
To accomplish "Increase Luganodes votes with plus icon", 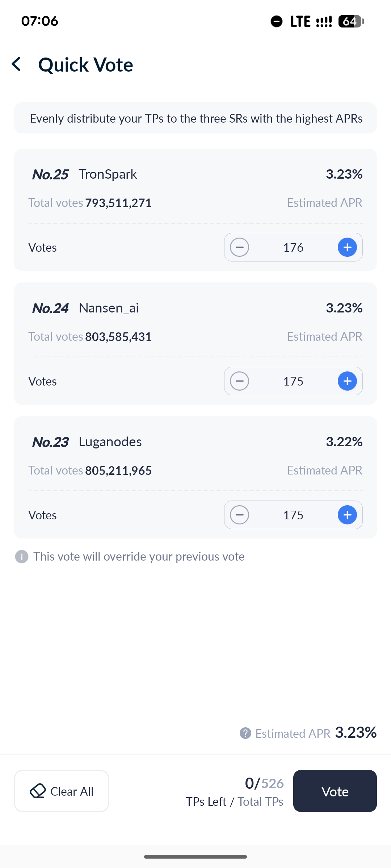I will pyautogui.click(x=347, y=515).
